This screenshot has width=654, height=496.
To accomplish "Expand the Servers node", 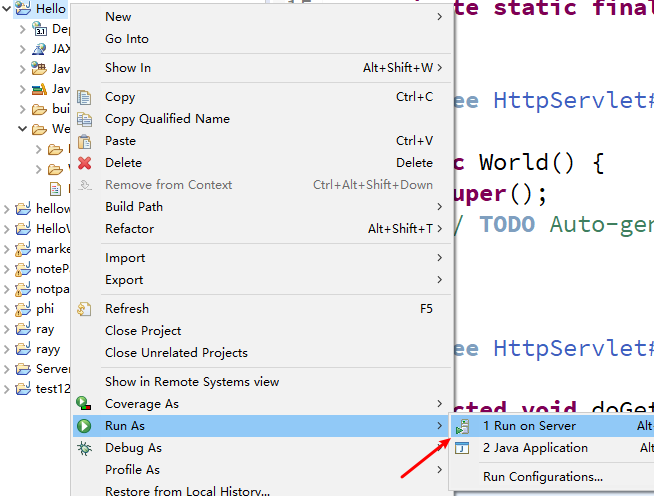I will [6, 369].
